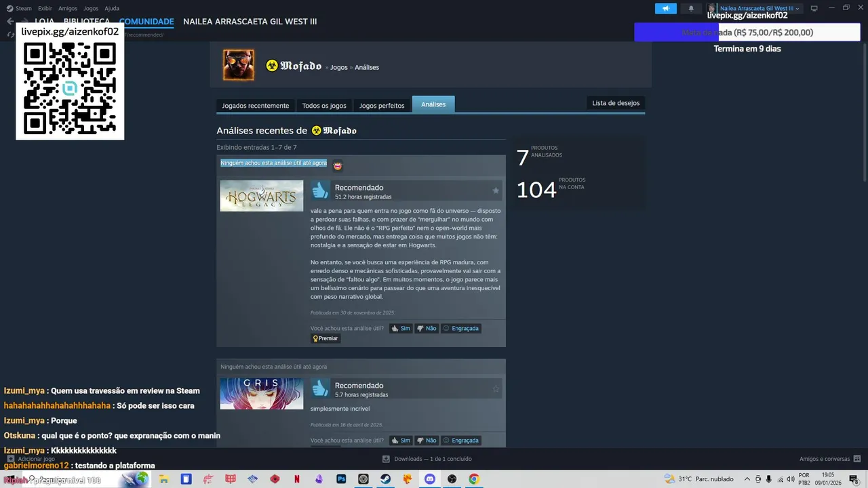Click Adicionar jogo in the bottom bar
The image size is (868, 488).
coord(31,459)
